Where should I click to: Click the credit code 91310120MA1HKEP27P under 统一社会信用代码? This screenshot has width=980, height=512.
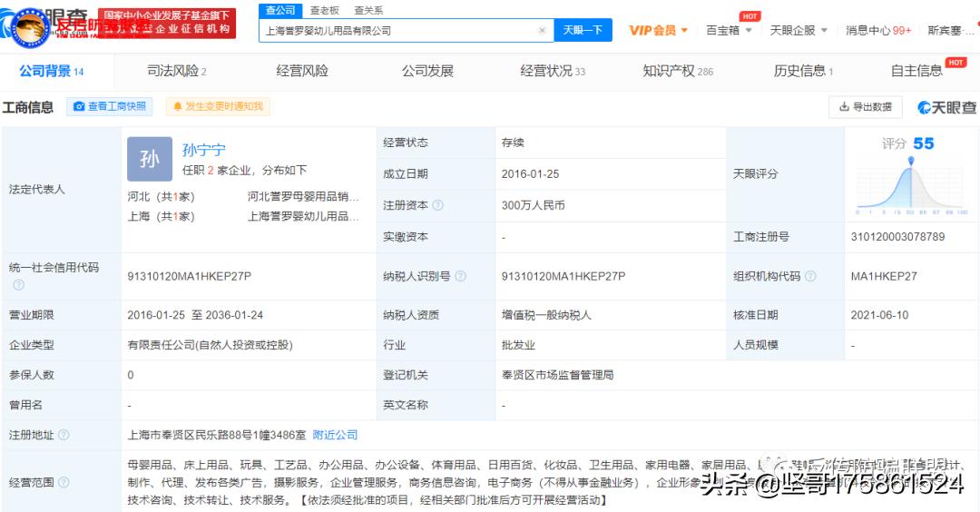click(x=190, y=276)
